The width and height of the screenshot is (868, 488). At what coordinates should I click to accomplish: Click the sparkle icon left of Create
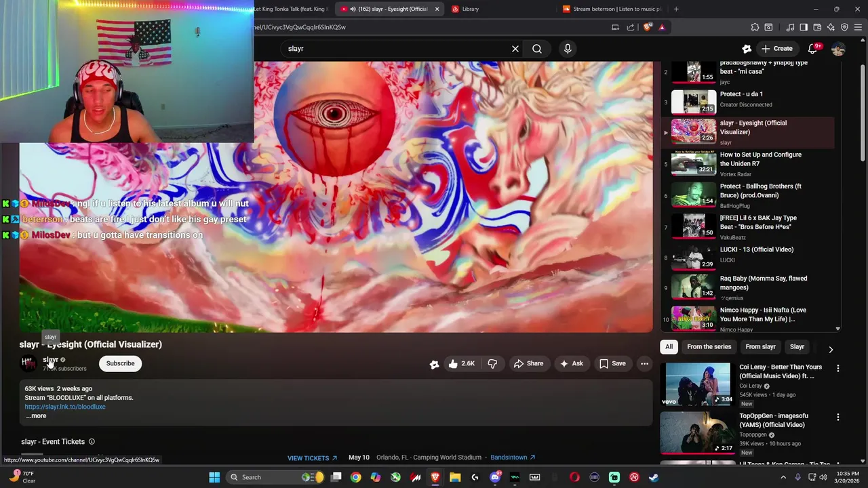click(747, 49)
